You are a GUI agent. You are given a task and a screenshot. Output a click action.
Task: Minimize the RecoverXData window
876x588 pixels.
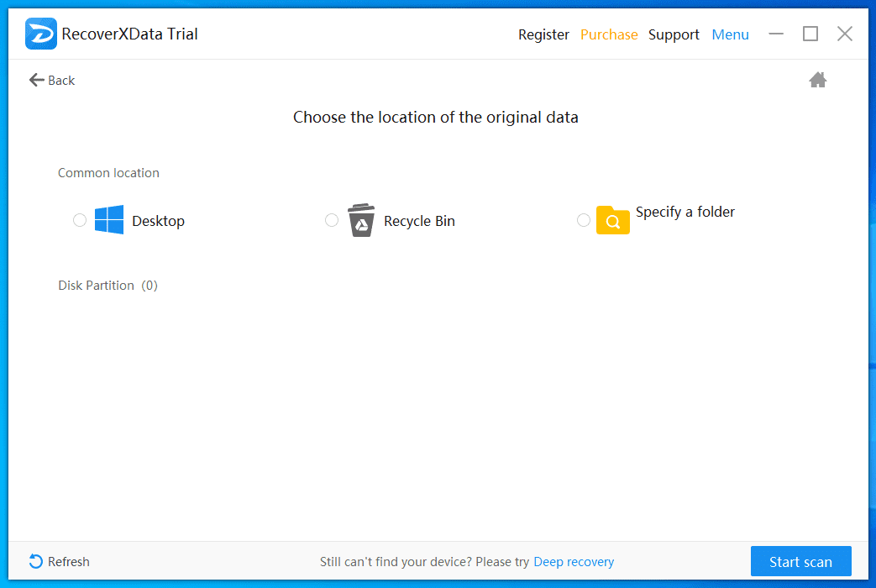point(776,34)
